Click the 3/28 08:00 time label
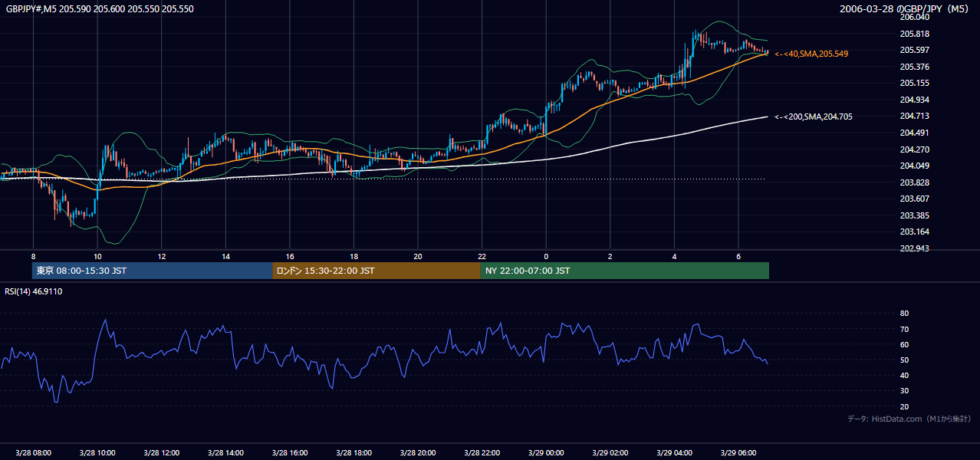This screenshot has width=980, height=460. pyautogui.click(x=33, y=453)
